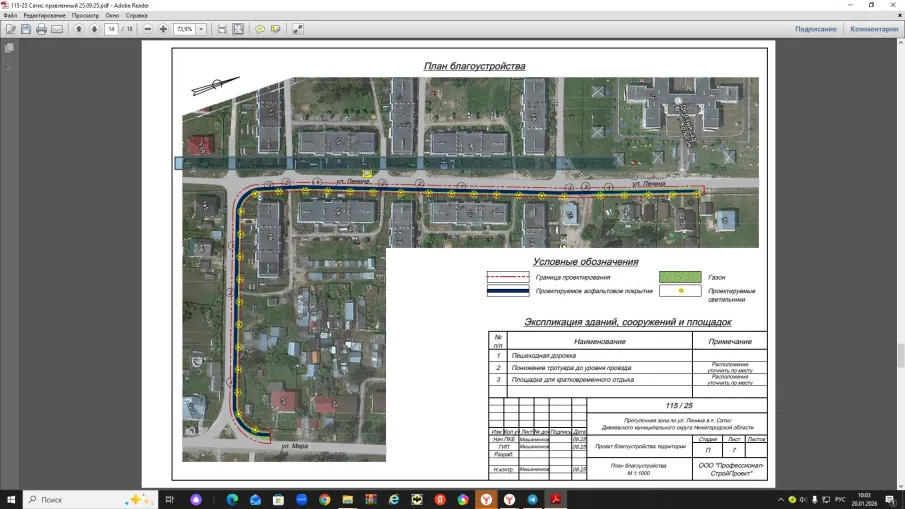The width and height of the screenshot is (905, 509).
Task: Toggle the fit whole page view
Action: click(238, 29)
